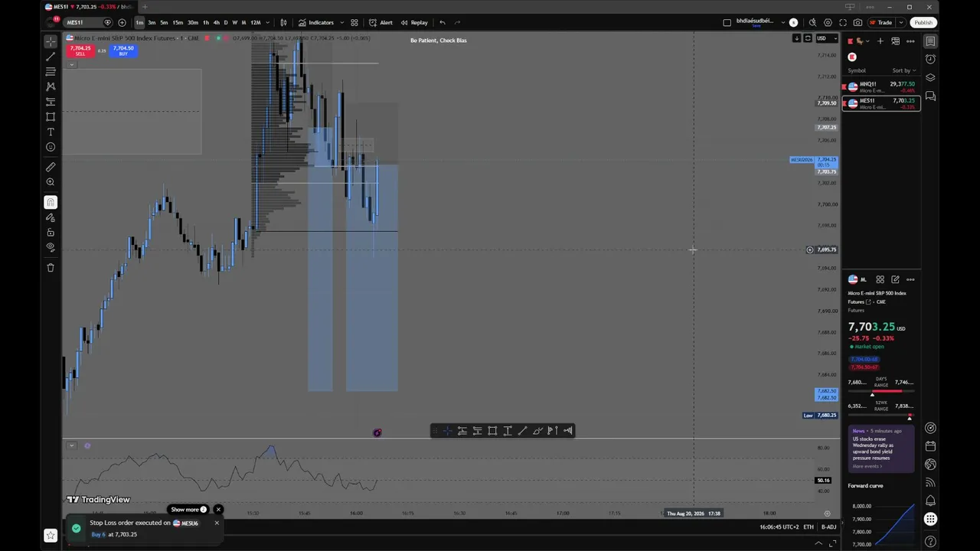The height and width of the screenshot is (551, 980).
Task: Toggle magnet mode in left toolbar
Action: tap(51, 202)
